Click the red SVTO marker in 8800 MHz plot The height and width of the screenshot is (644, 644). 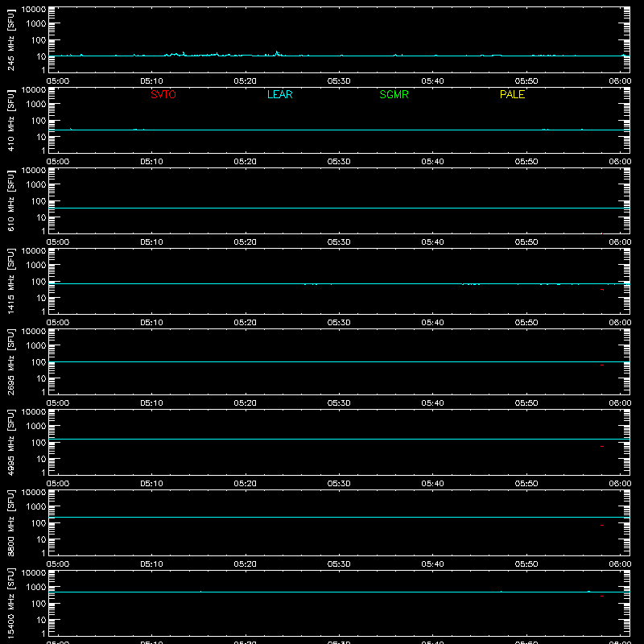point(602,525)
